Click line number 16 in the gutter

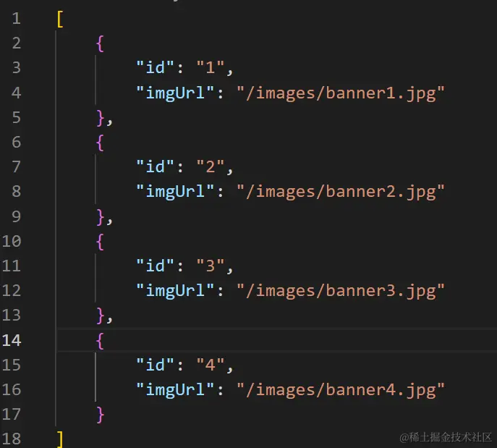point(12,390)
